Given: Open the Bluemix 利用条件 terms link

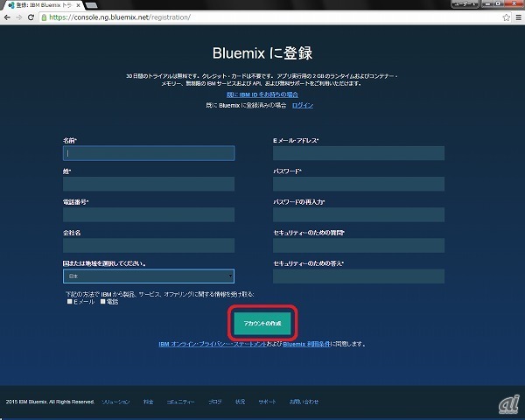Looking at the screenshot, I should pyautogui.click(x=306, y=344).
